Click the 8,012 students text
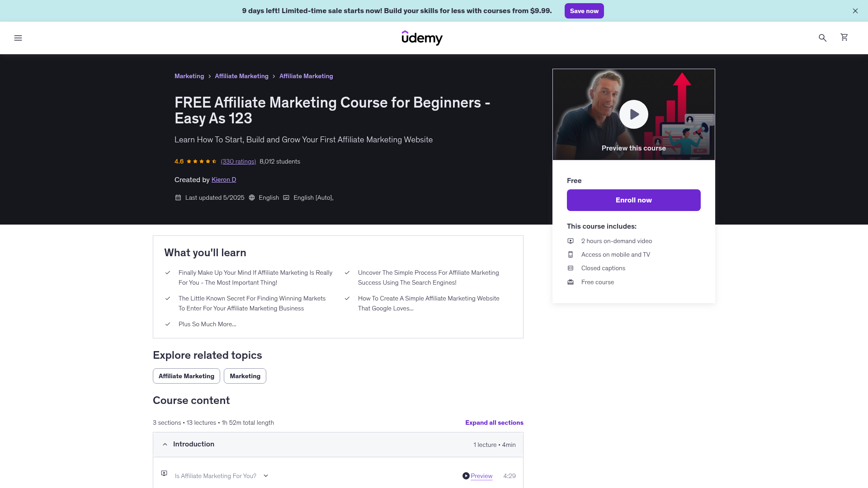 [280, 161]
